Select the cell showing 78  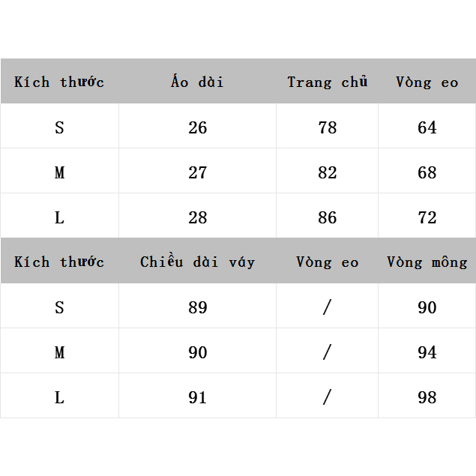(x=327, y=127)
